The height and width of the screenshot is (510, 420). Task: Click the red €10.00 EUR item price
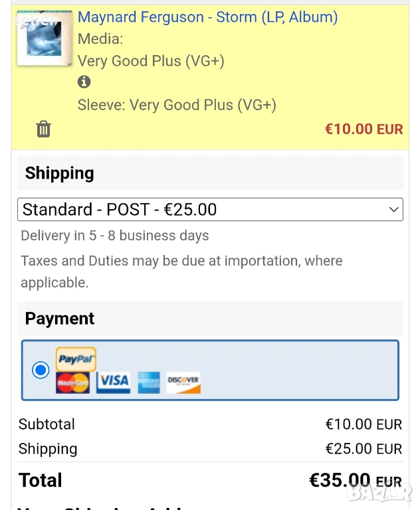364,129
